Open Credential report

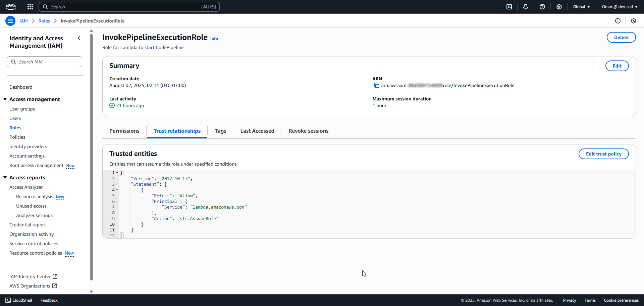(28, 225)
